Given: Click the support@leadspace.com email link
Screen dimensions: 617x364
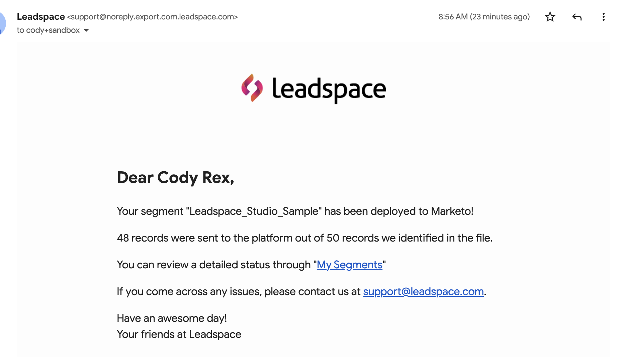Looking at the screenshot, I should 423,291.
